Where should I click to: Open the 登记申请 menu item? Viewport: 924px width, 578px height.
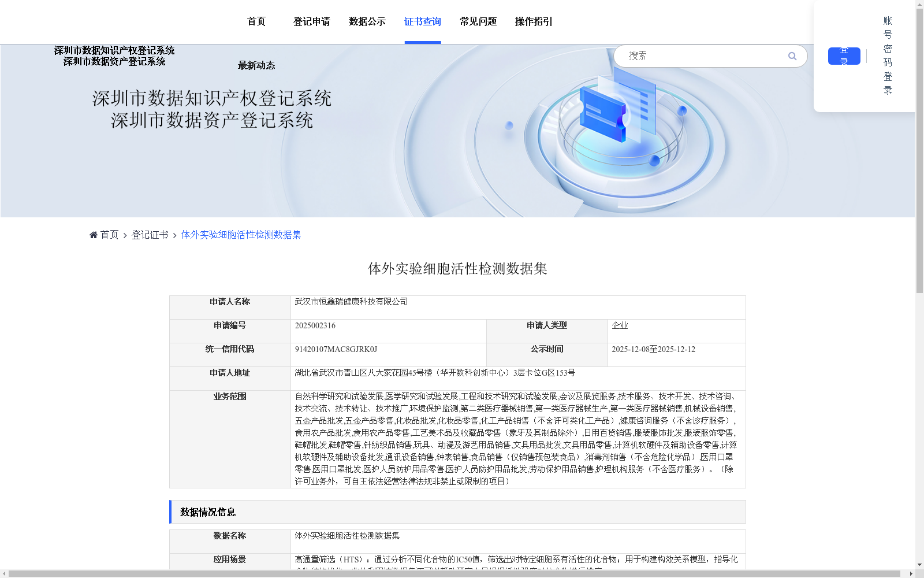pos(312,21)
